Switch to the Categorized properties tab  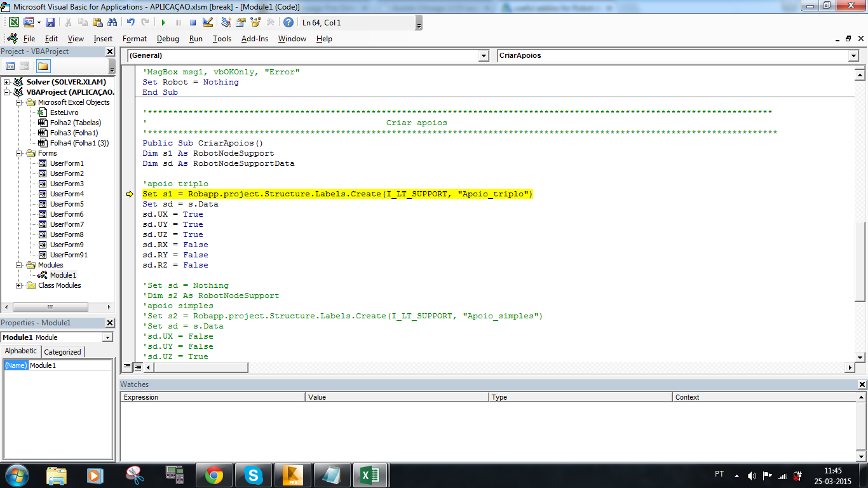coord(62,352)
